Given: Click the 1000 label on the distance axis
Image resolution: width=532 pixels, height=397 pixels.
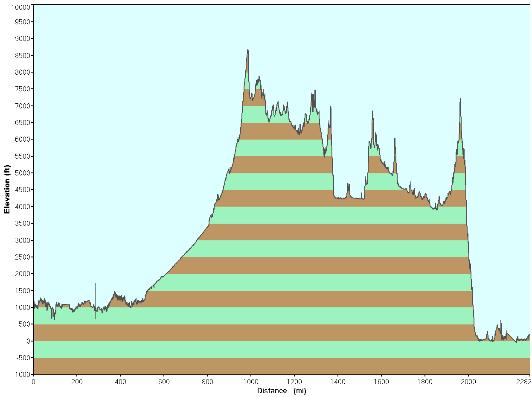Looking at the screenshot, I should click(x=251, y=382).
